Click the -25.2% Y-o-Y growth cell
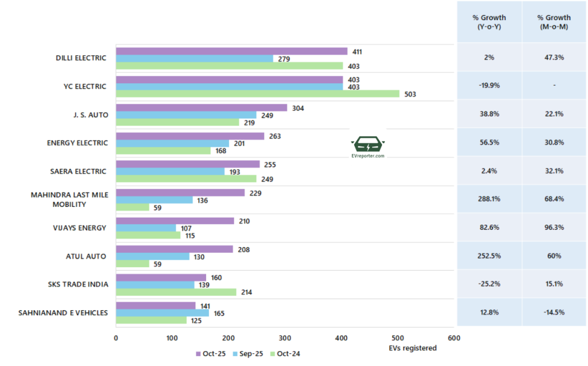The image size is (588, 366). (489, 284)
